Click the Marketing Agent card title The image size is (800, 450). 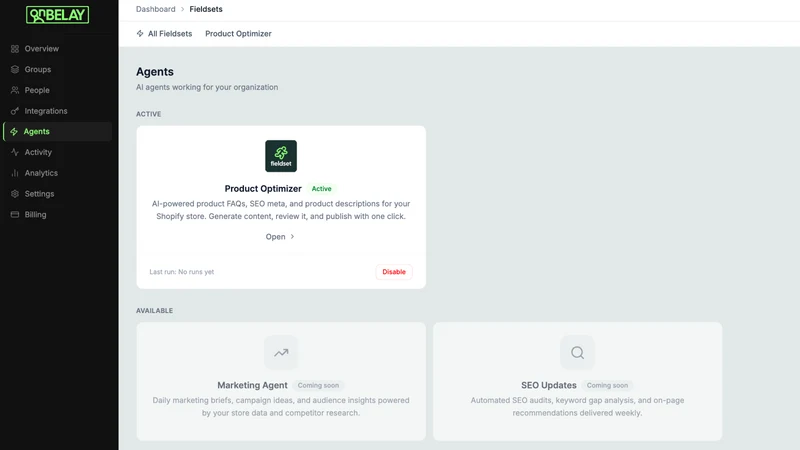[252, 385]
